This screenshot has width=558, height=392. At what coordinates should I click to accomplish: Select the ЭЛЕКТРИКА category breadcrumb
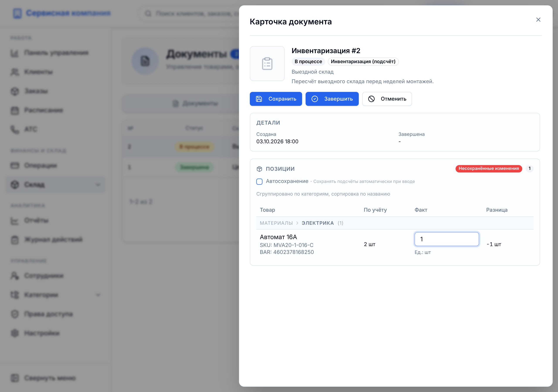click(x=318, y=223)
